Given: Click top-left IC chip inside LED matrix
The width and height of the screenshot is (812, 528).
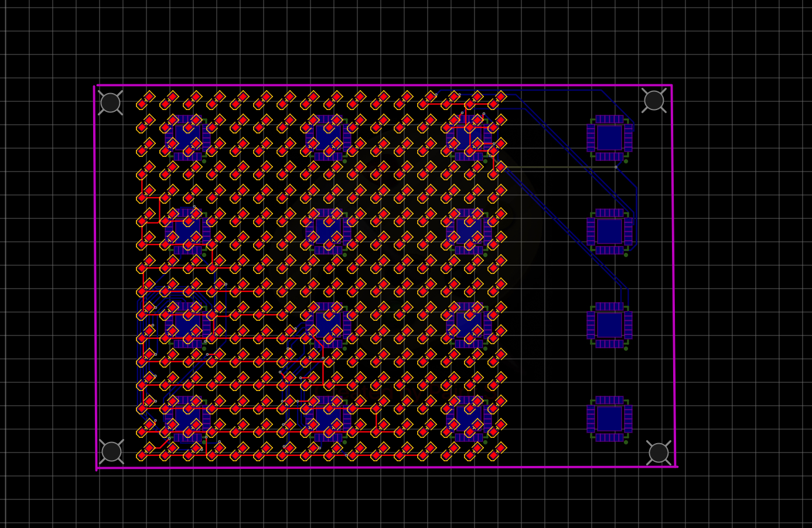Looking at the screenshot, I should (x=187, y=138).
